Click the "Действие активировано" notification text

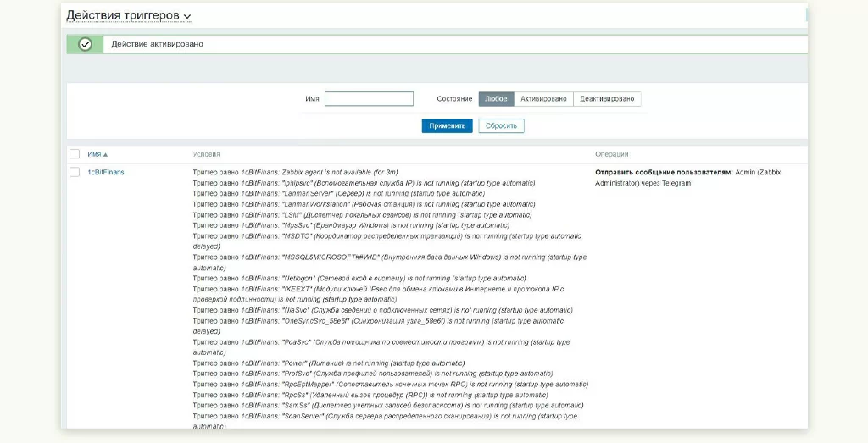coord(157,44)
